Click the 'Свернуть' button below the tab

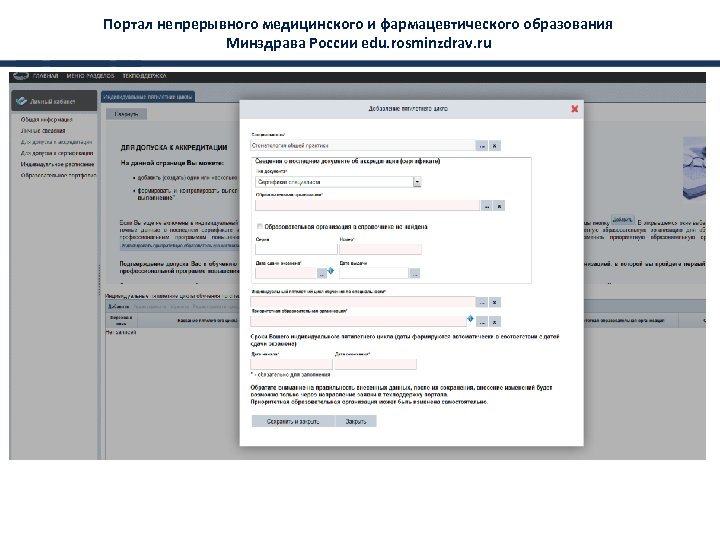tap(126, 114)
